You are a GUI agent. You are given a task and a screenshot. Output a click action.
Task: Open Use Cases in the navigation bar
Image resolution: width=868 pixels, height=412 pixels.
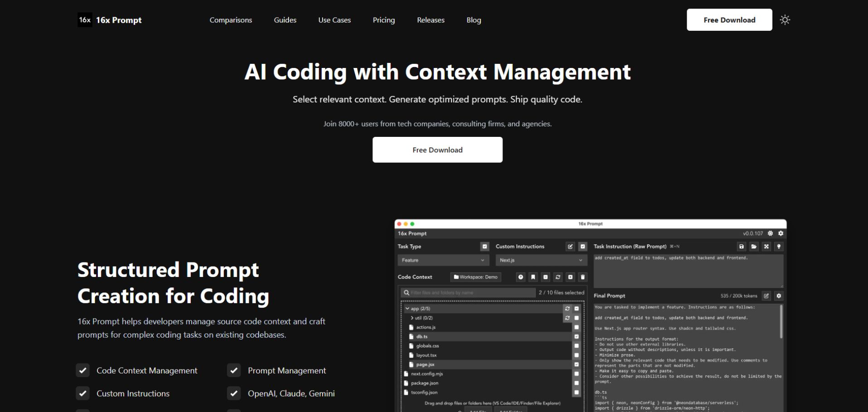coord(334,20)
